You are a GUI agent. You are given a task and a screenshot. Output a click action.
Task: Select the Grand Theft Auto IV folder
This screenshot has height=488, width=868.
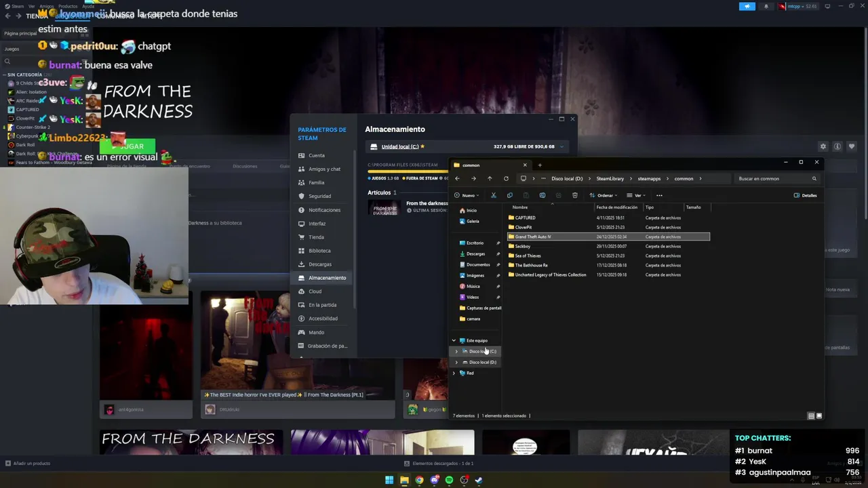coord(608,237)
